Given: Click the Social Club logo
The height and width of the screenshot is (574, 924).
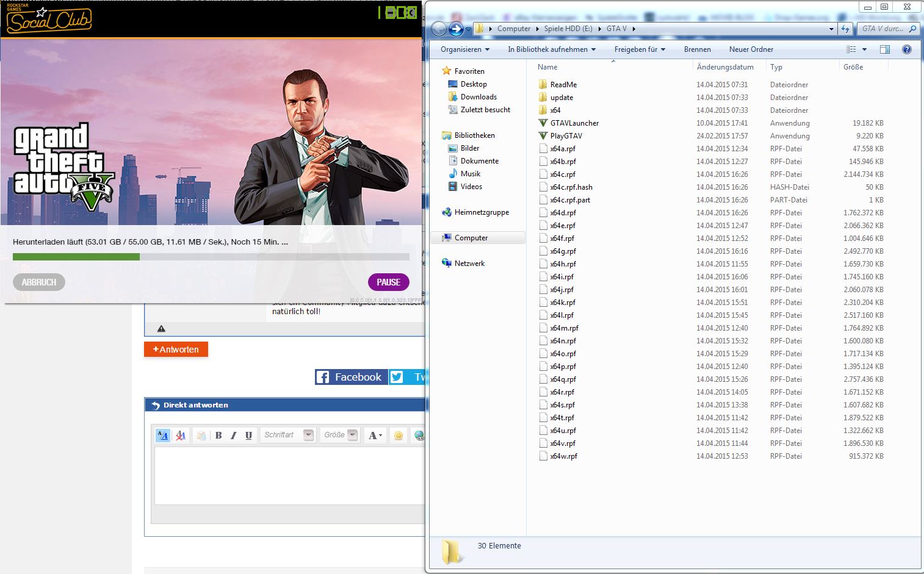Looking at the screenshot, I should pyautogui.click(x=48, y=20).
